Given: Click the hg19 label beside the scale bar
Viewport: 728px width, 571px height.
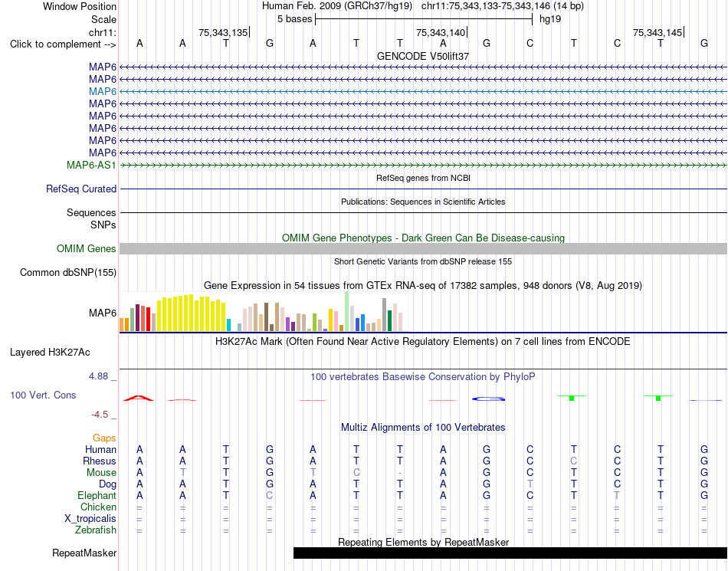Looking at the screenshot, I should (x=550, y=19).
